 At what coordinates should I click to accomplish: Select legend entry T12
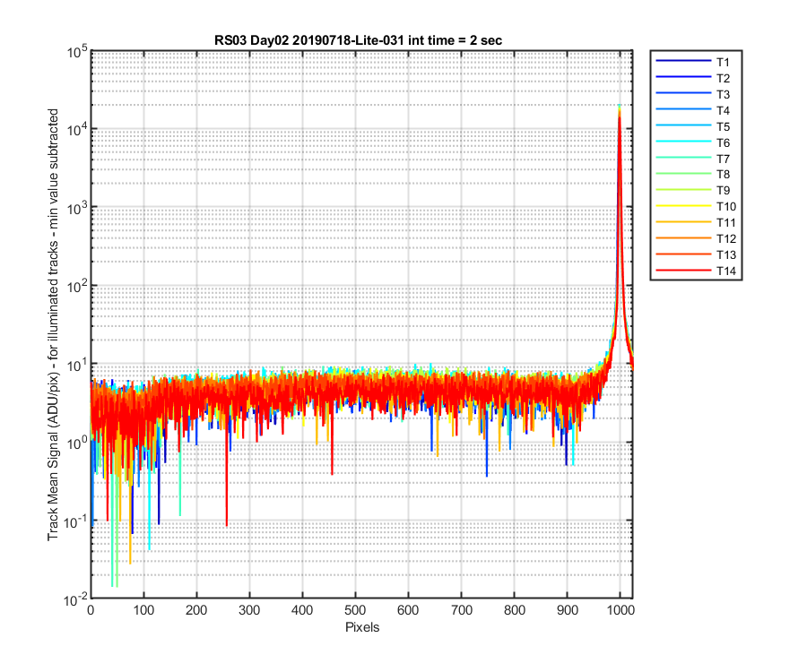point(696,238)
